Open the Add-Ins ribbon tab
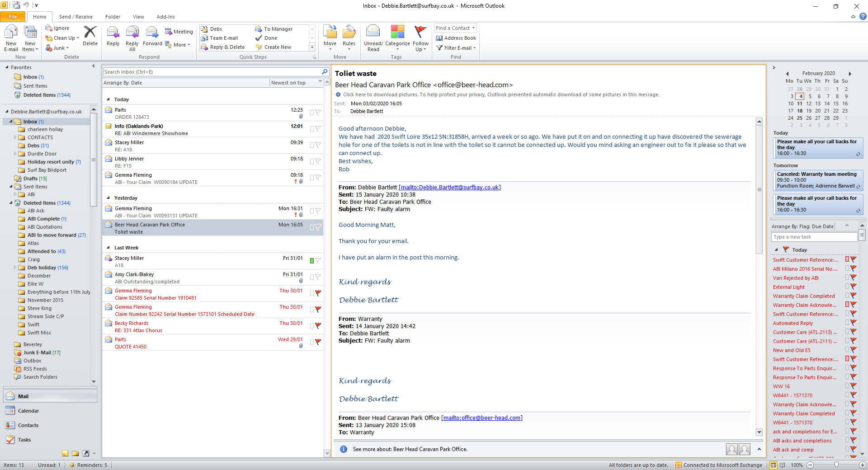This screenshot has width=868, height=470. click(x=166, y=17)
